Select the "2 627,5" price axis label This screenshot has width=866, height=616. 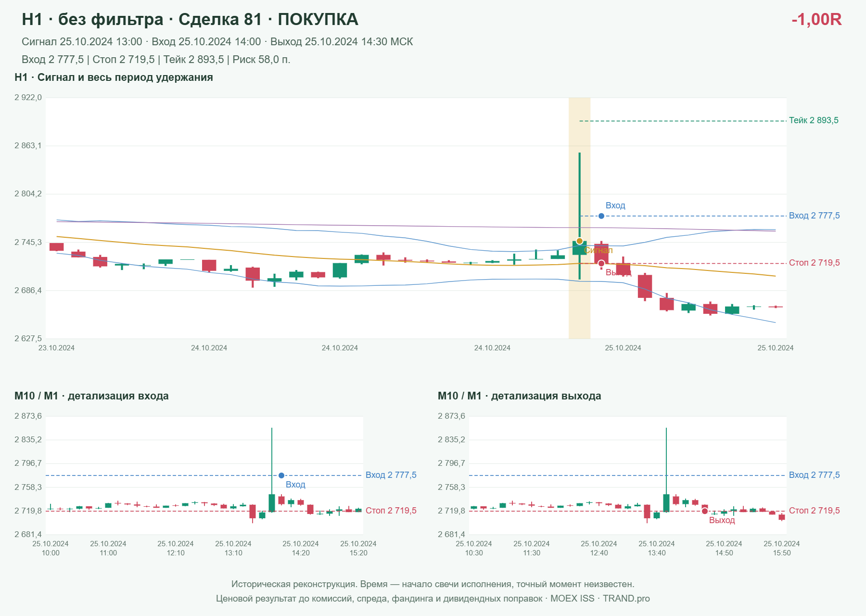[28, 339]
